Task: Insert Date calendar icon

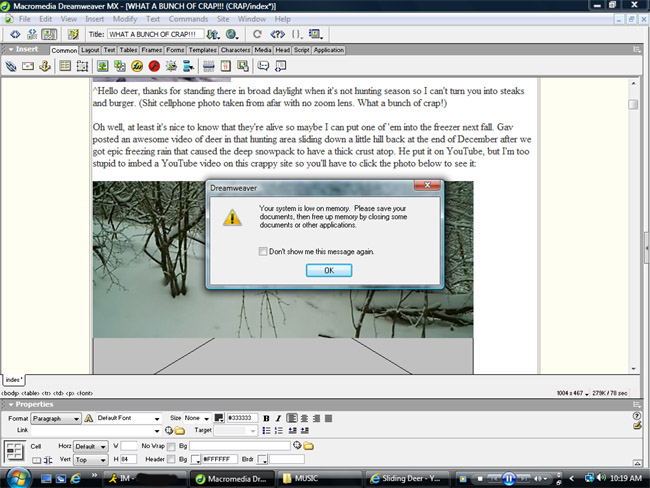Action: coord(226,66)
